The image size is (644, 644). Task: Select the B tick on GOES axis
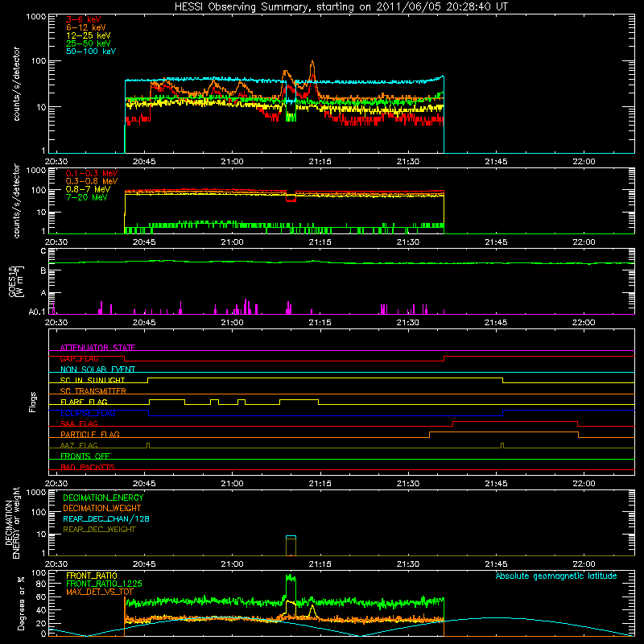pos(43,270)
